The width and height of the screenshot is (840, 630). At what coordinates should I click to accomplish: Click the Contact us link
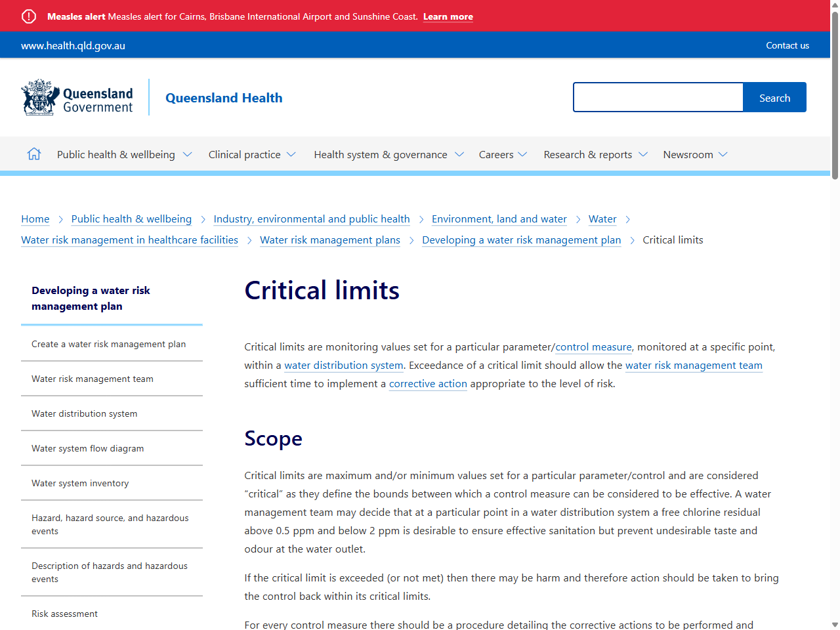pos(787,45)
